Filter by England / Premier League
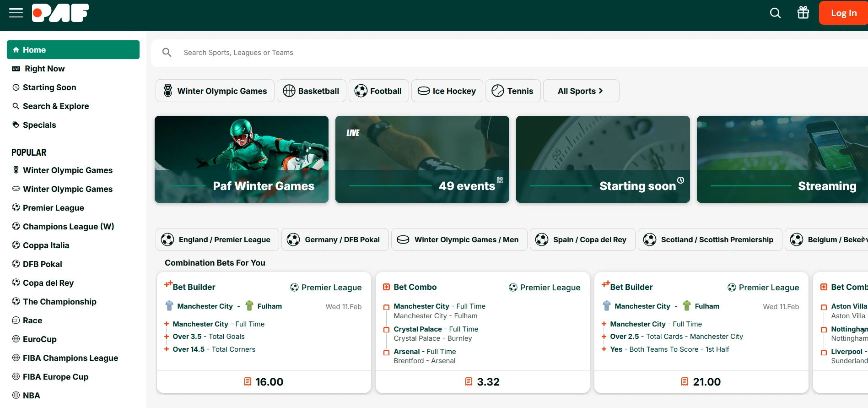The image size is (868, 408). tap(217, 239)
